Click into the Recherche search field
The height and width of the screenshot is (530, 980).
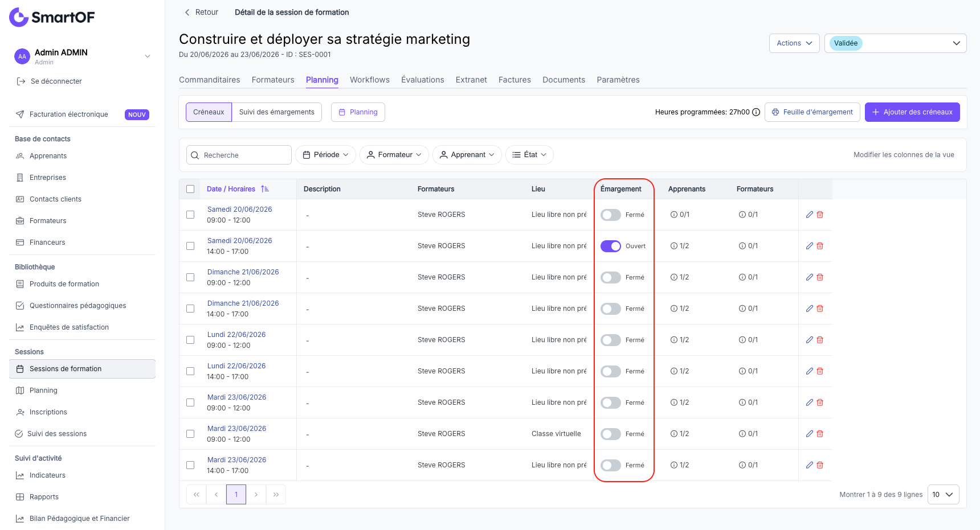[239, 155]
